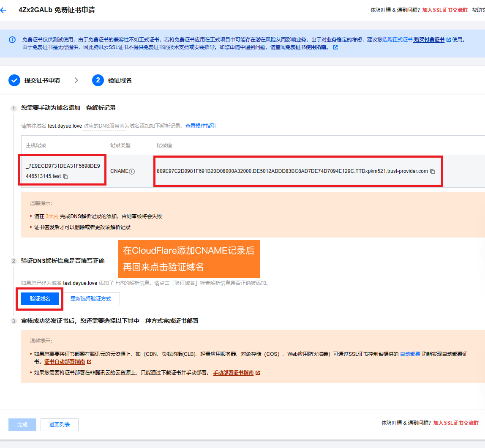Click the 对应的DNS服务商 dashed-underlined text
The image size is (485, 448).
point(104,126)
